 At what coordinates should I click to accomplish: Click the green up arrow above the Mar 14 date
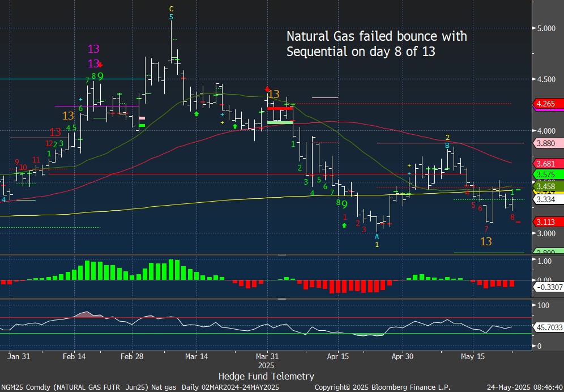pos(196,113)
